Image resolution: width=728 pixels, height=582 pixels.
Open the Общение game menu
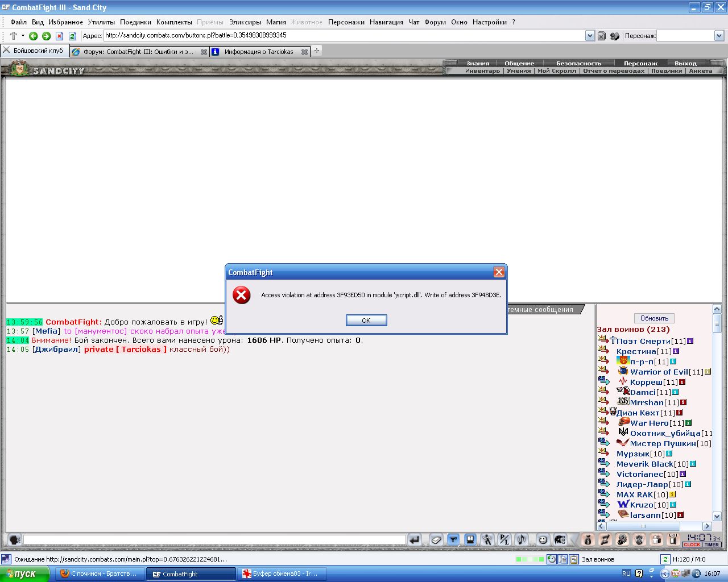(519, 63)
